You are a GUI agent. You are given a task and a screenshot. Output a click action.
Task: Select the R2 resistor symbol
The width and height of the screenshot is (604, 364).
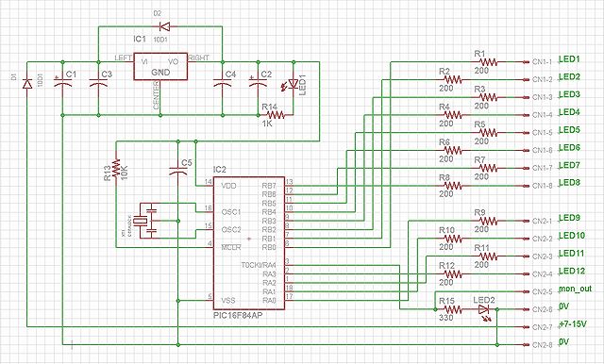453,79
